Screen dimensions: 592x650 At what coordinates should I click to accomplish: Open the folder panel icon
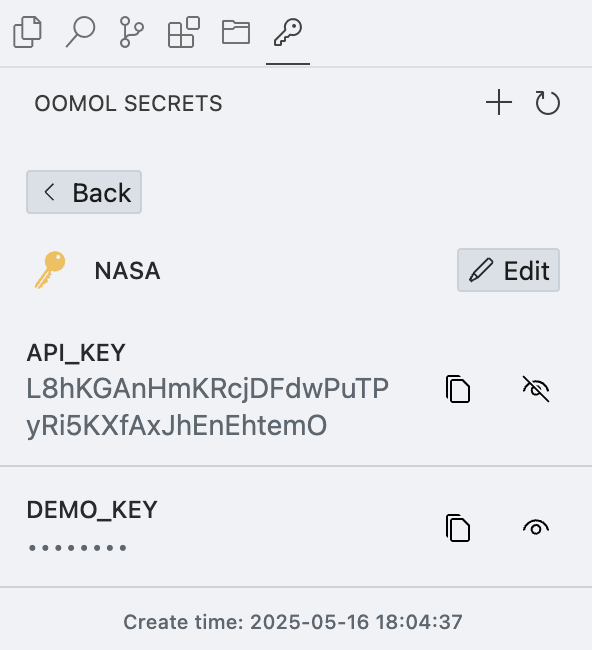(236, 32)
